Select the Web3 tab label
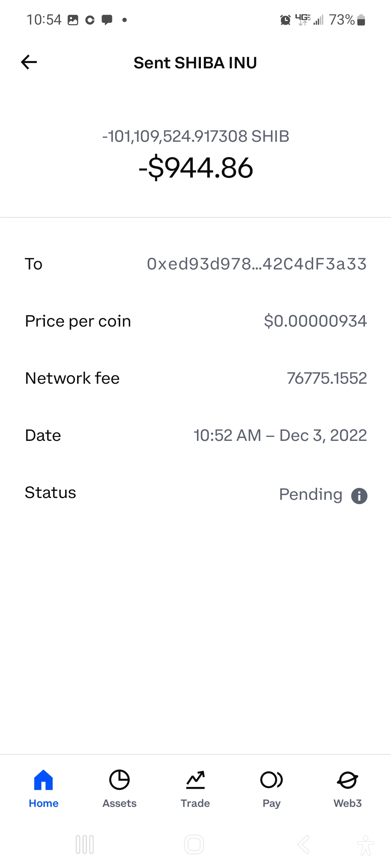Image resolution: width=391 pixels, height=868 pixels. (348, 803)
